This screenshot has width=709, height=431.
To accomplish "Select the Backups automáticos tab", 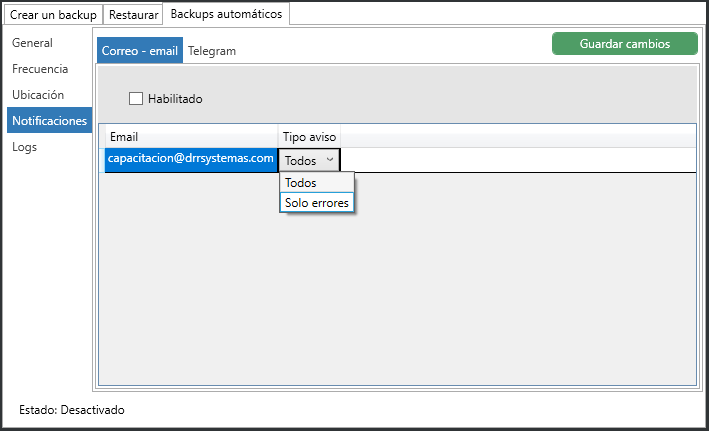I will (226, 15).
